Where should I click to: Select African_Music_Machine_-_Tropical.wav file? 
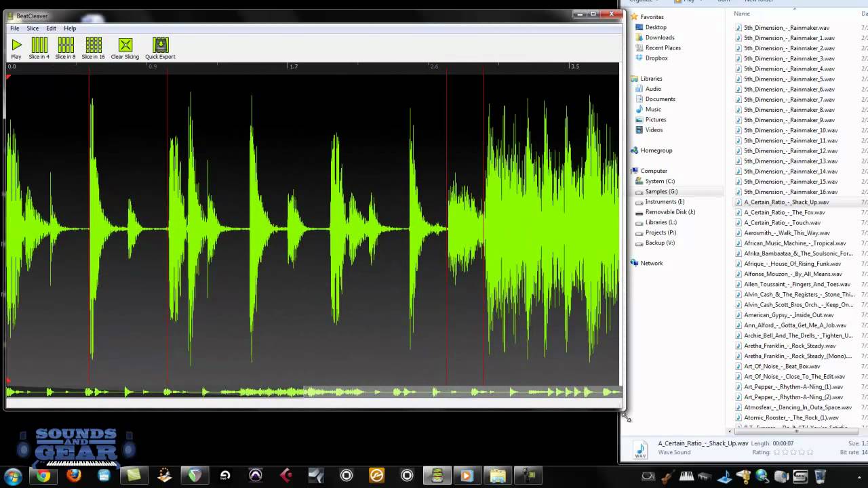tap(795, 243)
